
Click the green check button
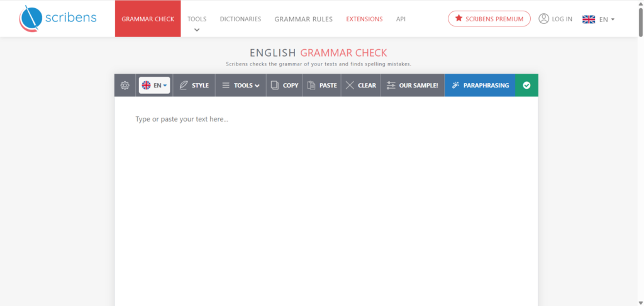526,86
